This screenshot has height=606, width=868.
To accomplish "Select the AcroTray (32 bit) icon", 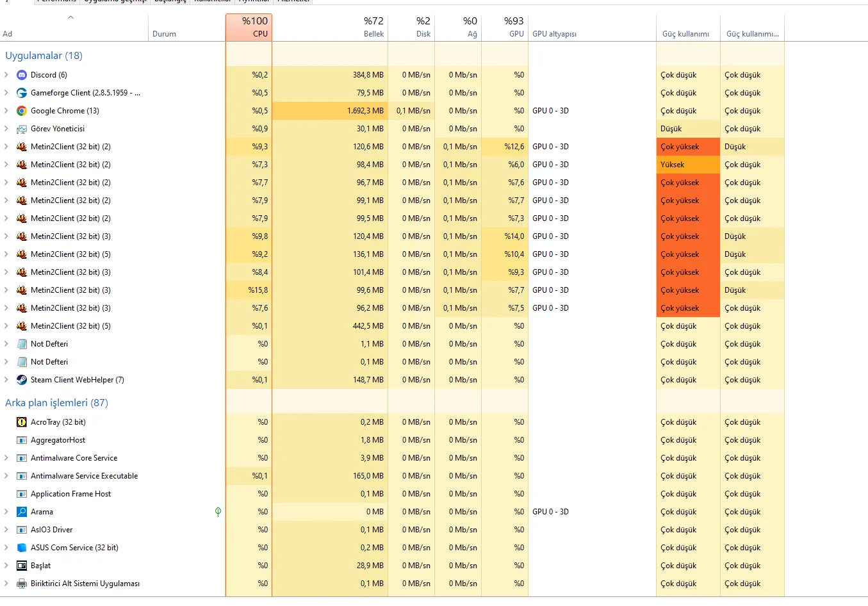I will [x=22, y=422].
